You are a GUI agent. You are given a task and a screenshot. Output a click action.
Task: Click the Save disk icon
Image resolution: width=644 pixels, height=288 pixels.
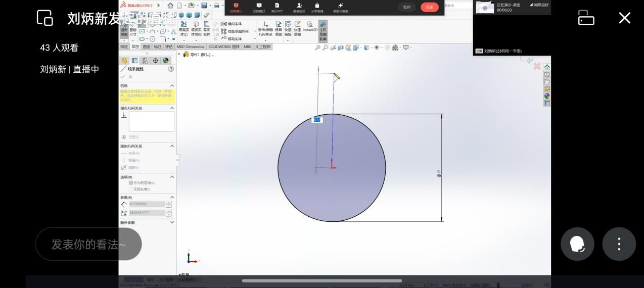204,6
